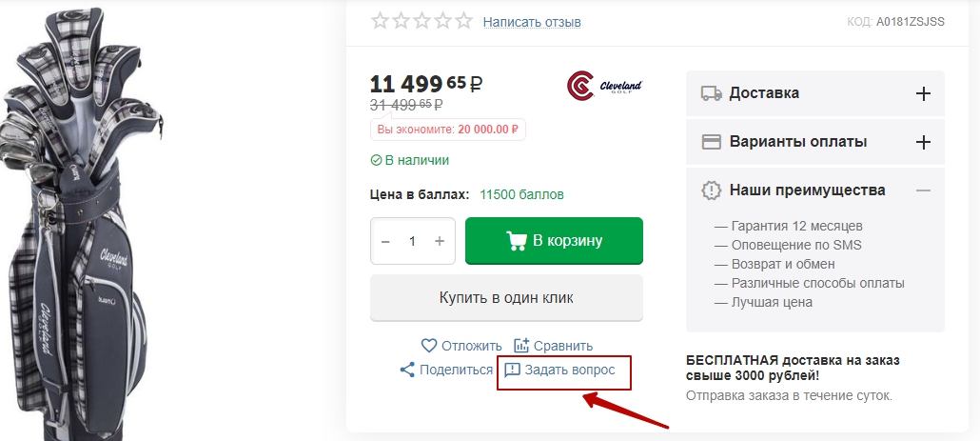980x441 pixels.
Task: Click the Задать вопрос link
Action: pos(569,370)
